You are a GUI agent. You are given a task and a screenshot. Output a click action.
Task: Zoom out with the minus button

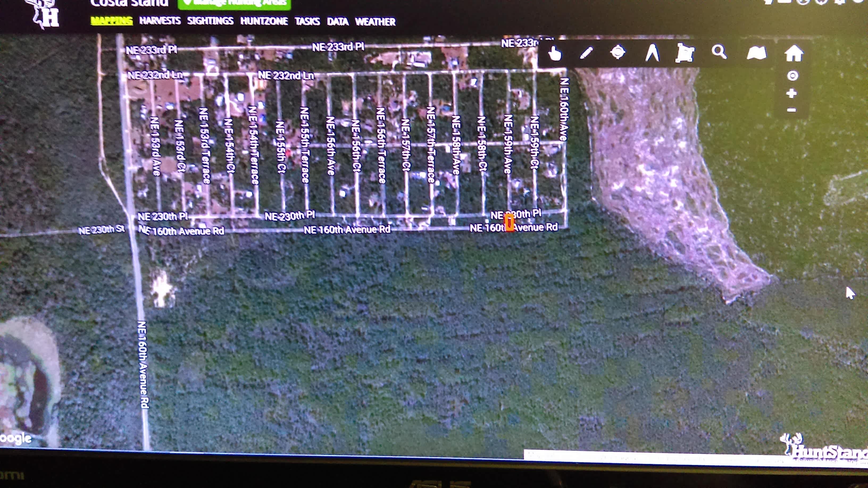pyautogui.click(x=791, y=110)
